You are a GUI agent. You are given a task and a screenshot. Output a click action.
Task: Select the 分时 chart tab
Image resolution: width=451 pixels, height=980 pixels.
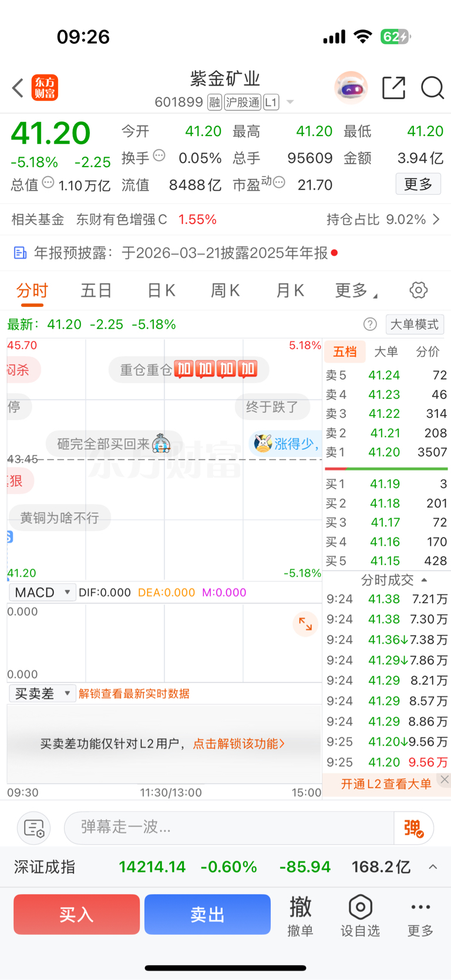tap(32, 290)
